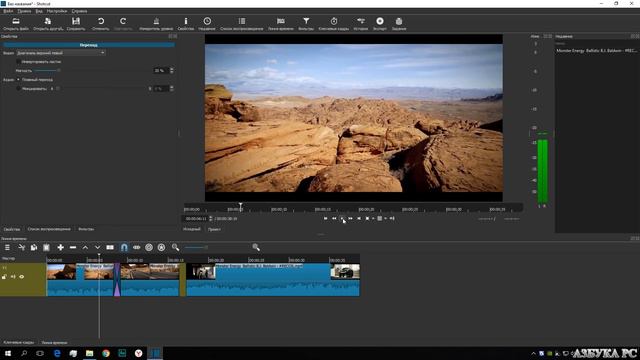
Task: Click the player scrubber playhead marker
Action: 241,207
